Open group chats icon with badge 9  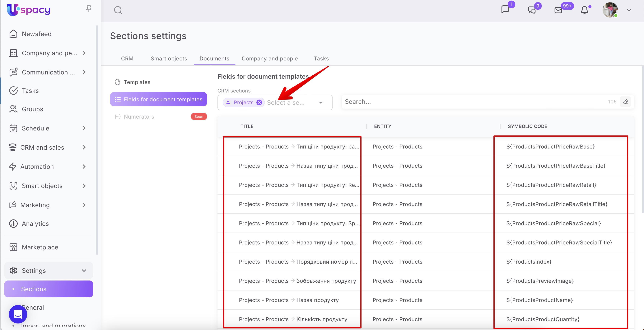tap(532, 10)
